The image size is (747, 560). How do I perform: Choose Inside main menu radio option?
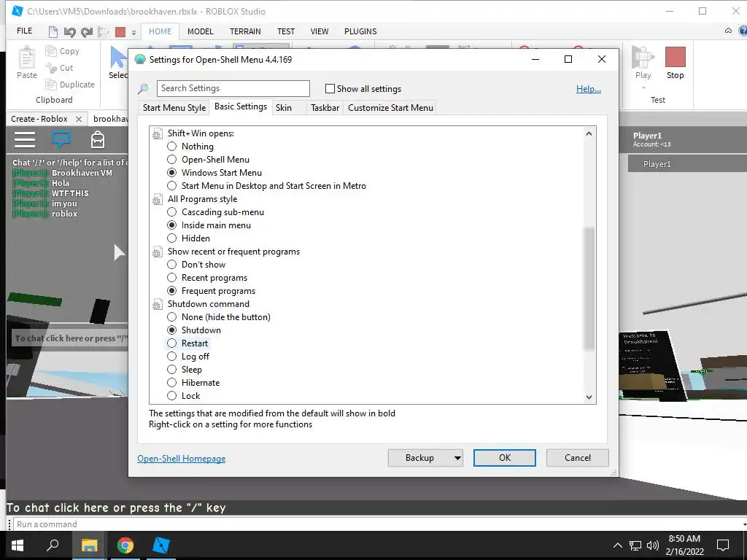172,225
